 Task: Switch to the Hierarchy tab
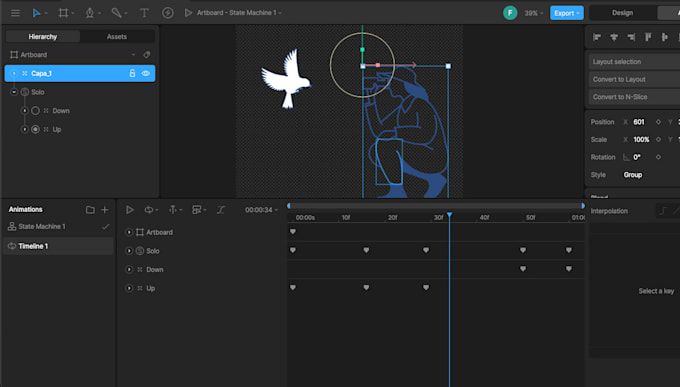43,37
